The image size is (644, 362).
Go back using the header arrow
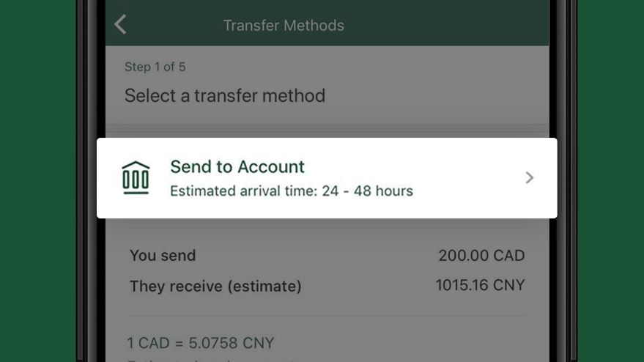coord(120,24)
